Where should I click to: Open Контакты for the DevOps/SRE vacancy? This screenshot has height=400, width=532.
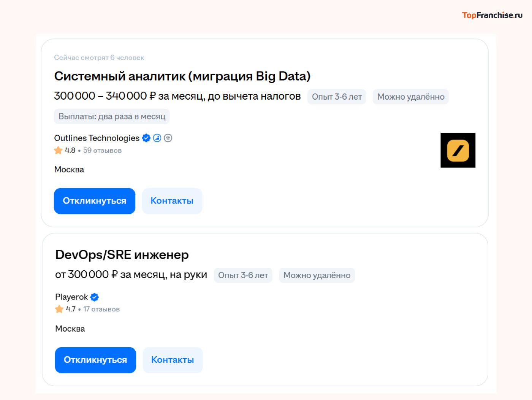173,360
